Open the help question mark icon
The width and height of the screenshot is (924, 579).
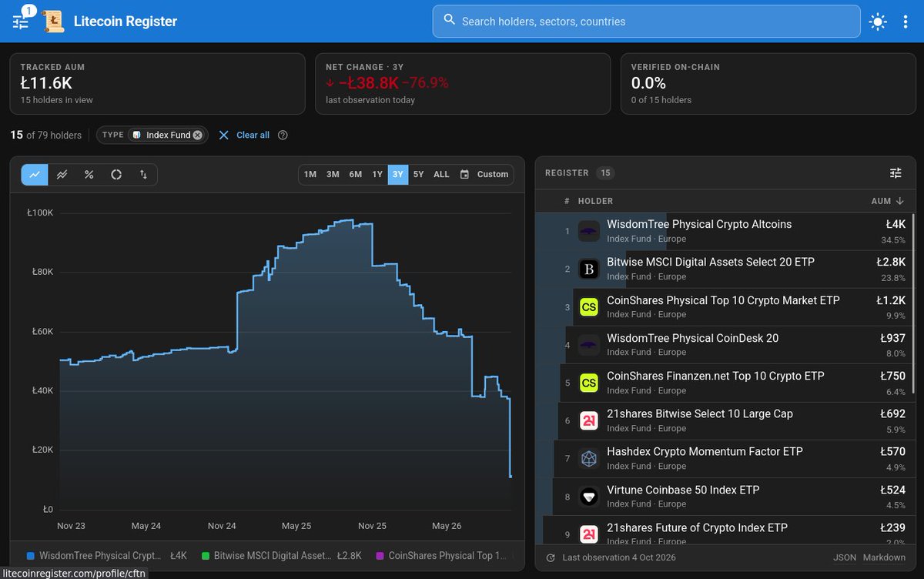point(283,135)
